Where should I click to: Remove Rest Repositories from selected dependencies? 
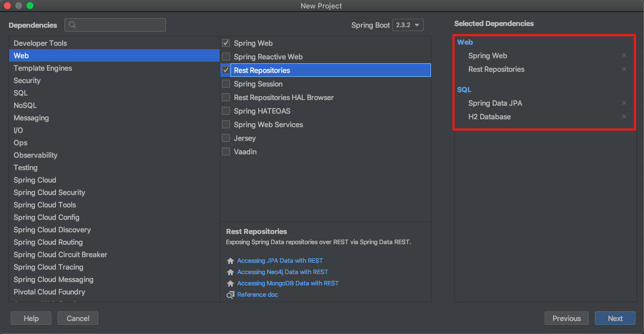tap(624, 70)
